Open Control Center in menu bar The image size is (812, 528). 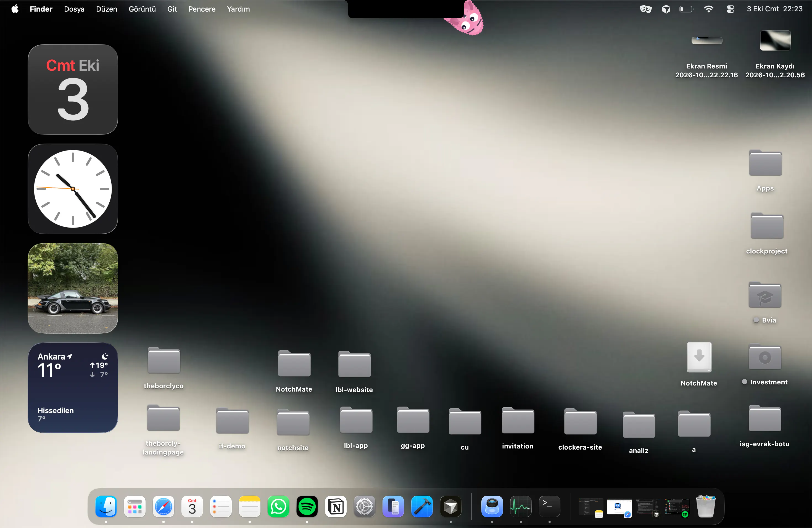tap(731, 9)
